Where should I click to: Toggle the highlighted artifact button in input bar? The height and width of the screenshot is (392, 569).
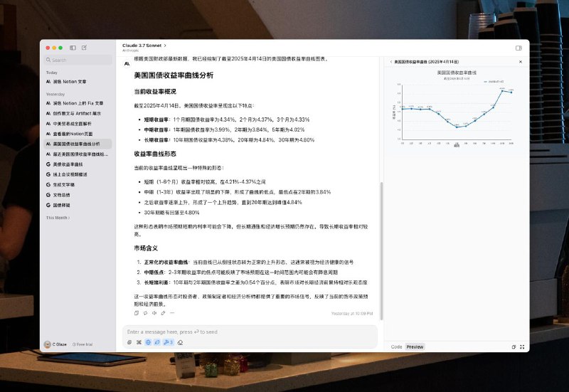coord(157,342)
